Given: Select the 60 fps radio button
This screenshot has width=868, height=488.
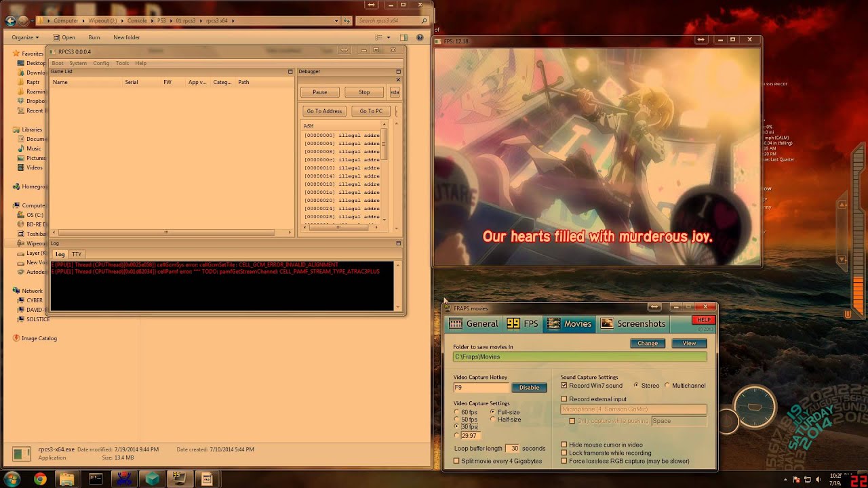Looking at the screenshot, I should 456,412.
